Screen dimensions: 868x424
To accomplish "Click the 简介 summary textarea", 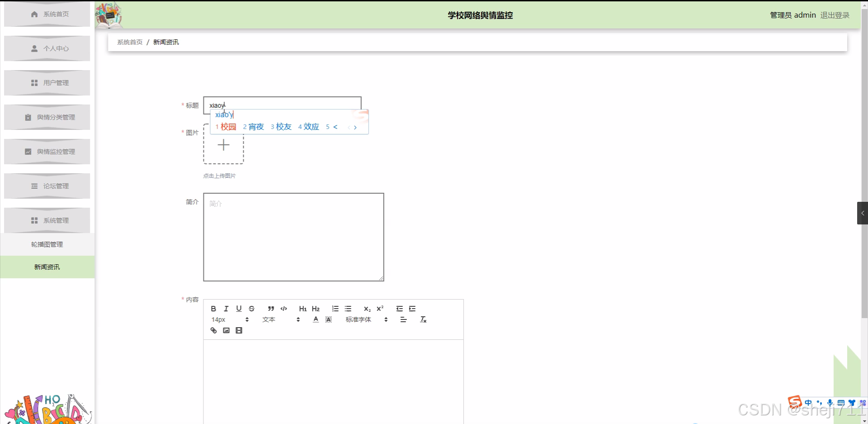I will coord(293,237).
